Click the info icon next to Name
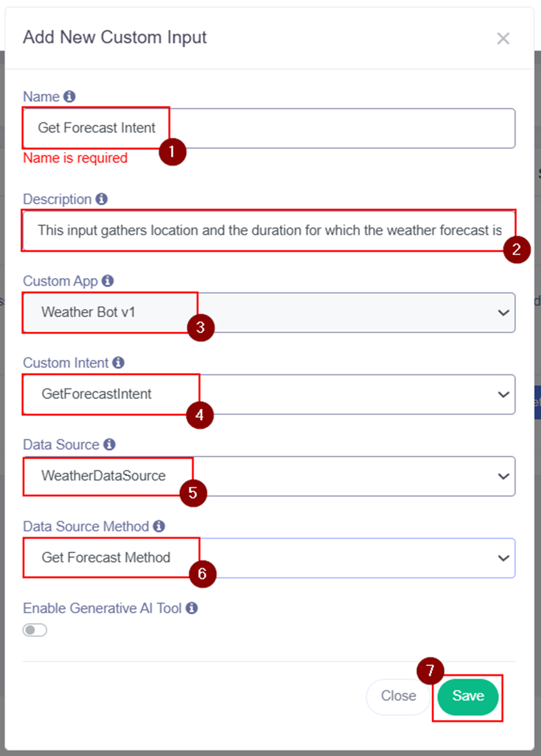This screenshot has width=541, height=756. click(x=70, y=96)
